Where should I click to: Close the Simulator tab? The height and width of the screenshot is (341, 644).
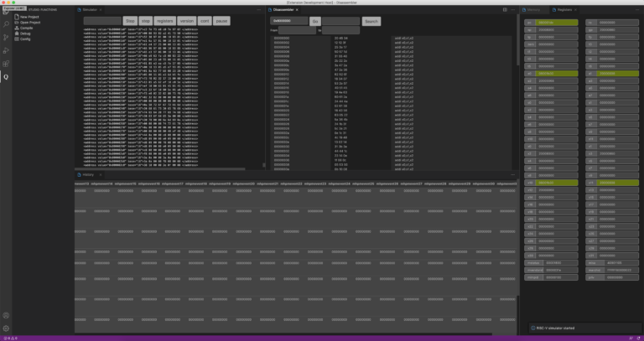[101, 9]
